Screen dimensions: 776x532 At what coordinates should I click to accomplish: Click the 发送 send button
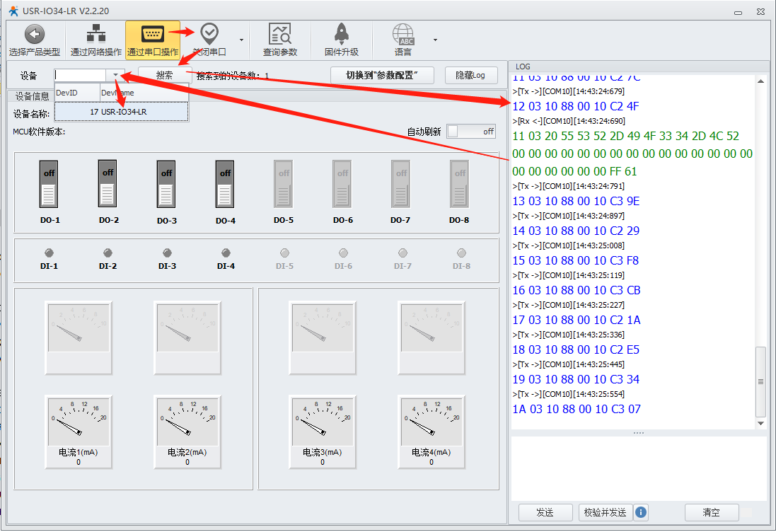tap(545, 512)
